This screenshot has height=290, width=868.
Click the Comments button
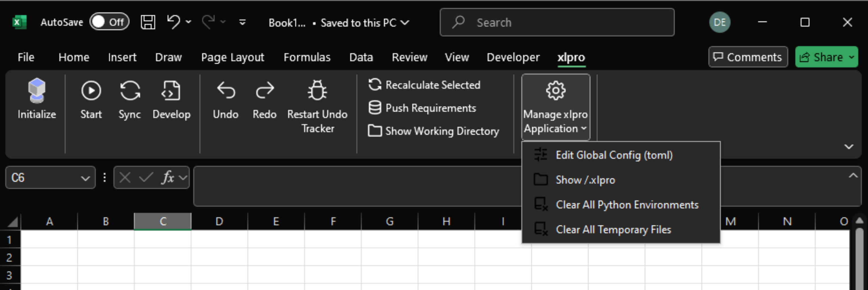pyautogui.click(x=748, y=57)
